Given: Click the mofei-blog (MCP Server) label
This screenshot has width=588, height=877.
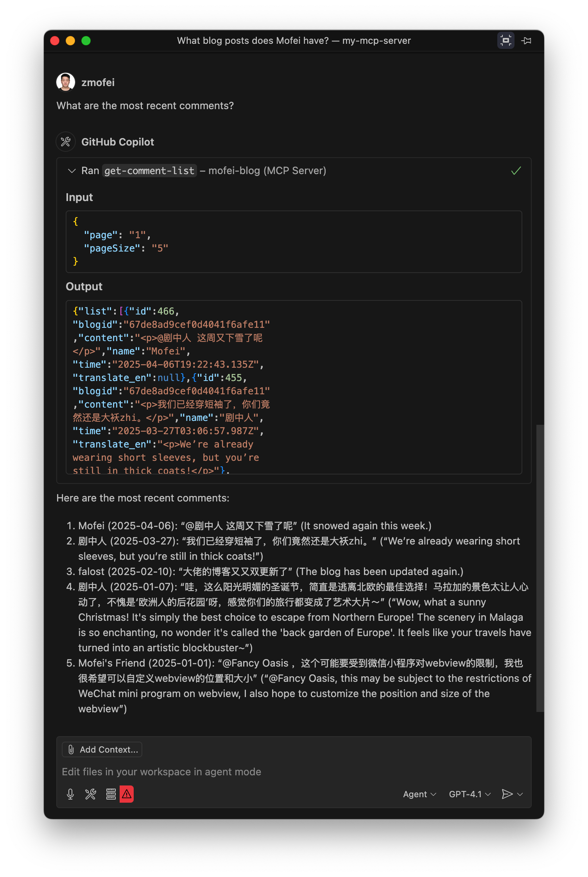Looking at the screenshot, I should pos(267,171).
